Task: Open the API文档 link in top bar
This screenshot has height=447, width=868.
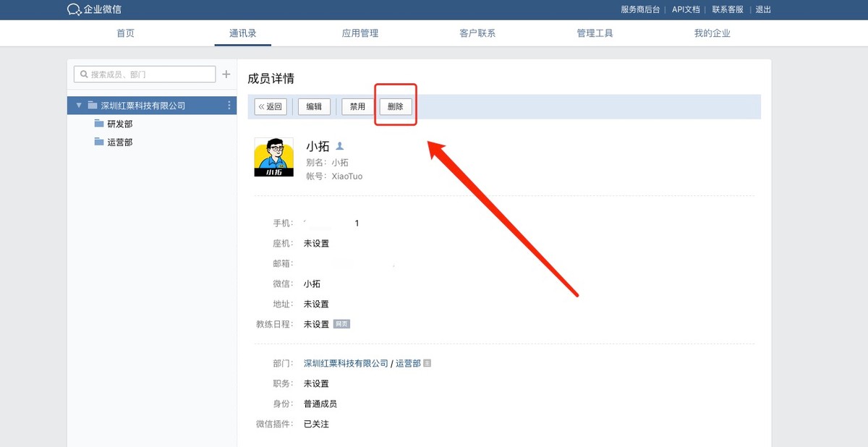Action: point(685,9)
